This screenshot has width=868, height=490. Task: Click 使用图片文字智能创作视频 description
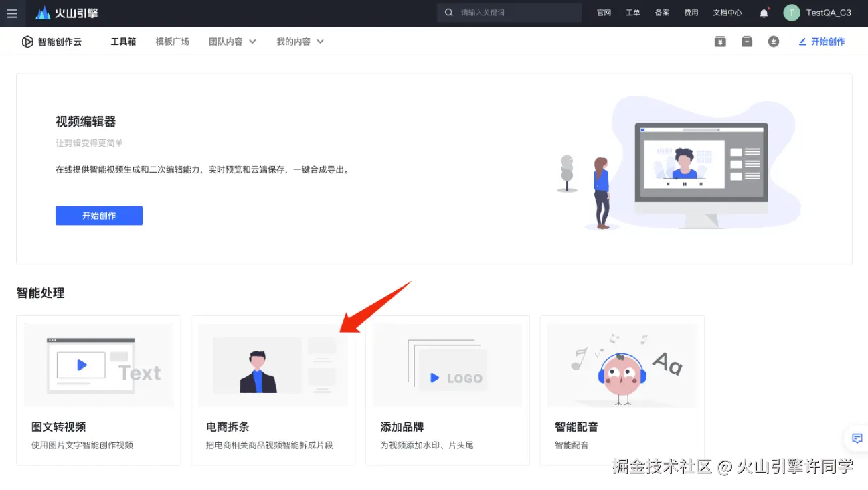tap(82, 445)
